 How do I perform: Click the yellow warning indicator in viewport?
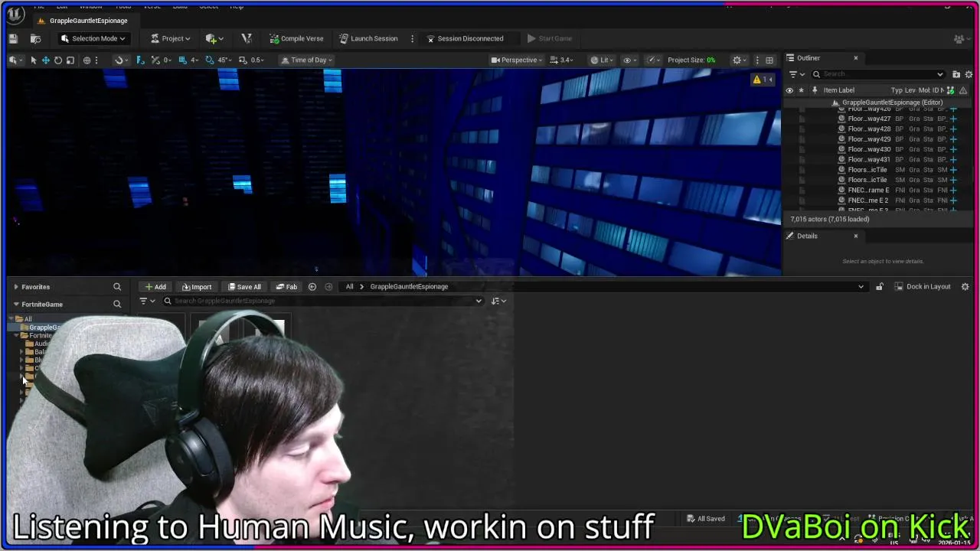[763, 80]
